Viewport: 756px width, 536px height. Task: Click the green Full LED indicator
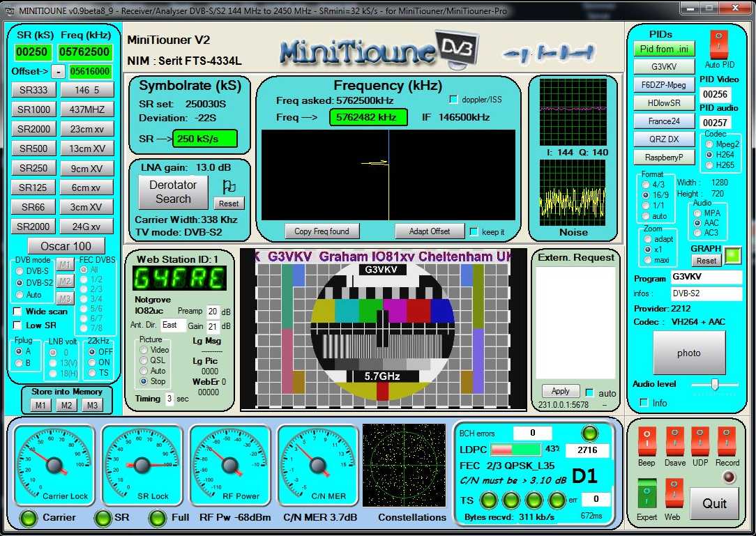158,518
